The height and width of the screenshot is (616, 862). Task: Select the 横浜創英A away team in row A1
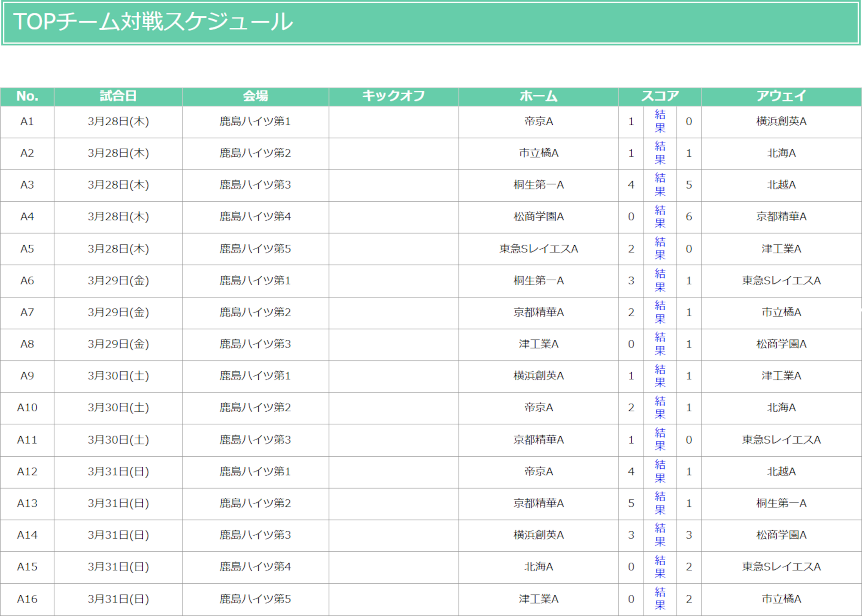coord(781,122)
